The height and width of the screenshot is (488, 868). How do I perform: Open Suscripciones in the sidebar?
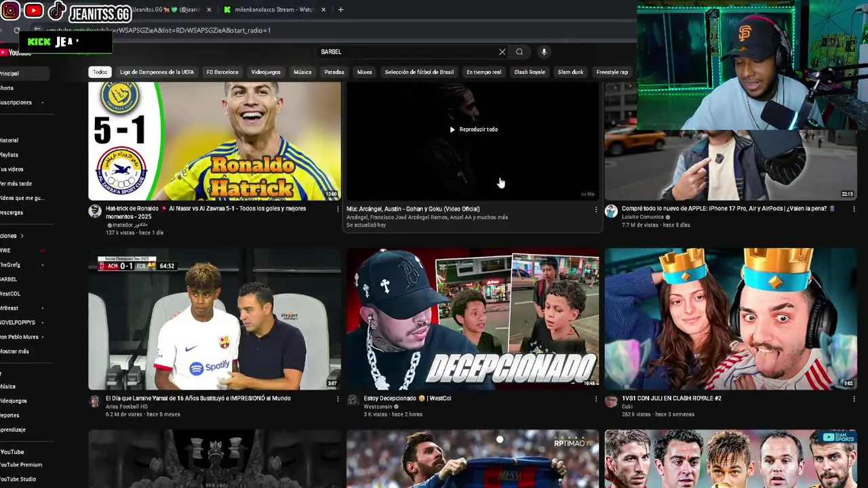point(16,102)
